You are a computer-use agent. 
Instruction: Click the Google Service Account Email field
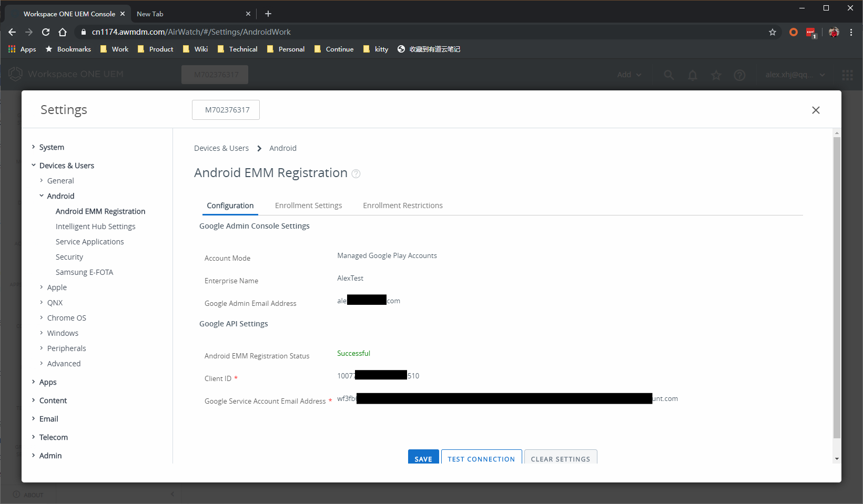(507, 398)
